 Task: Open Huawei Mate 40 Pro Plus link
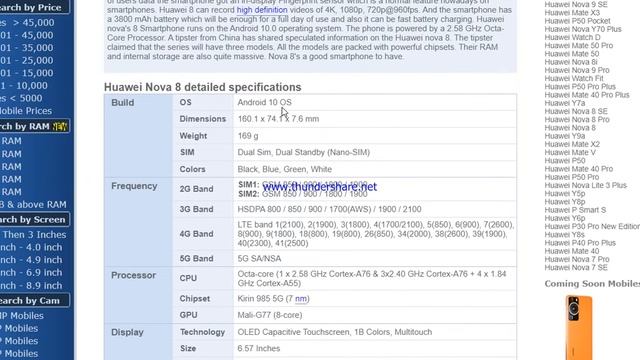tap(587, 95)
